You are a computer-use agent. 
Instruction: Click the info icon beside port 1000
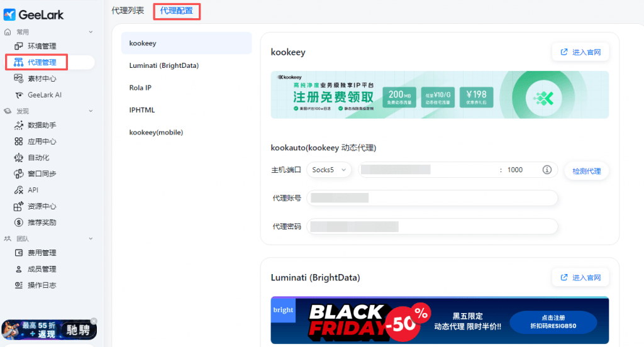point(547,170)
